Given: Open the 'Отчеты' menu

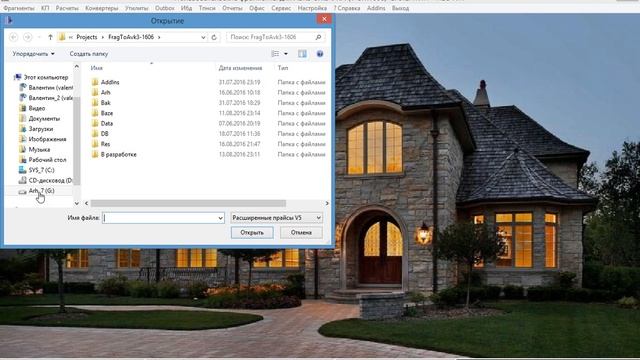Looking at the screenshot, I should 232,8.
